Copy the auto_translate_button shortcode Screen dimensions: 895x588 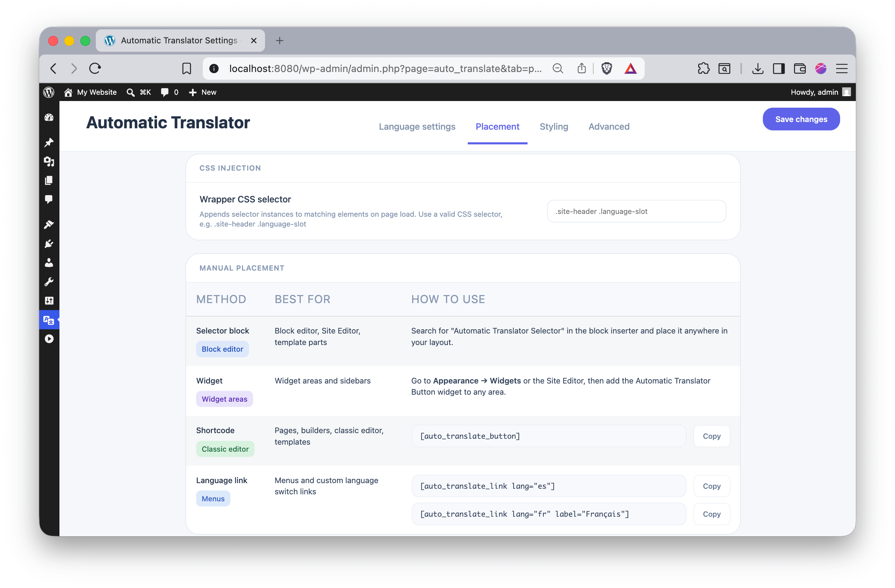[711, 436]
